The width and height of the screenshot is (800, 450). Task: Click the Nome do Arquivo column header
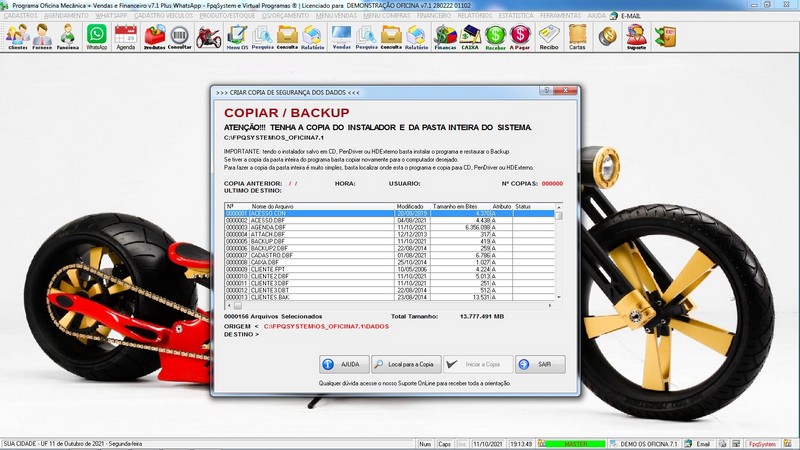point(322,207)
